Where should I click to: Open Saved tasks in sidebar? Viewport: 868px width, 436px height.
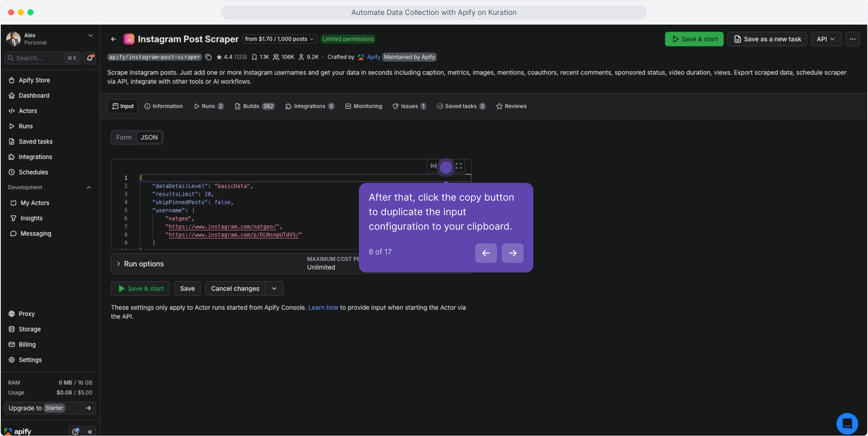tap(50, 142)
